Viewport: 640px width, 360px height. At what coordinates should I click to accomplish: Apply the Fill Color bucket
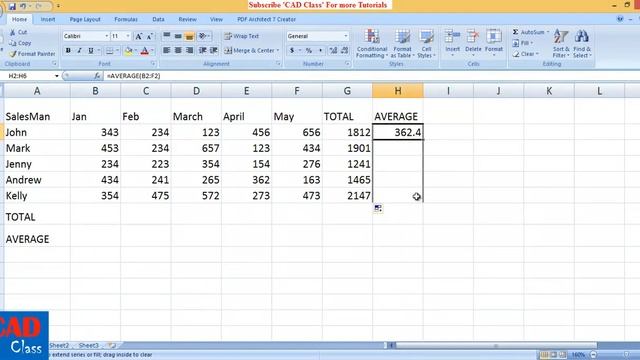(x=129, y=51)
